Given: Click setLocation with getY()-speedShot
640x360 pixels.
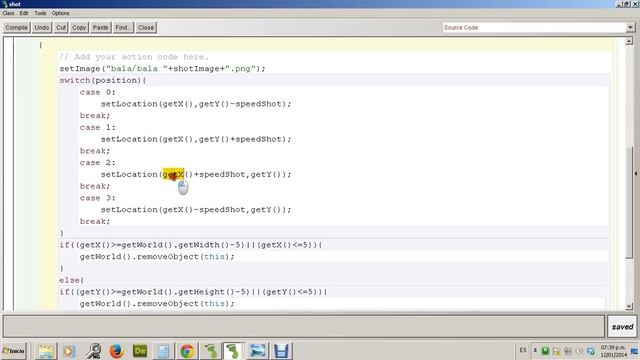Looking at the screenshot, I should point(196,104).
